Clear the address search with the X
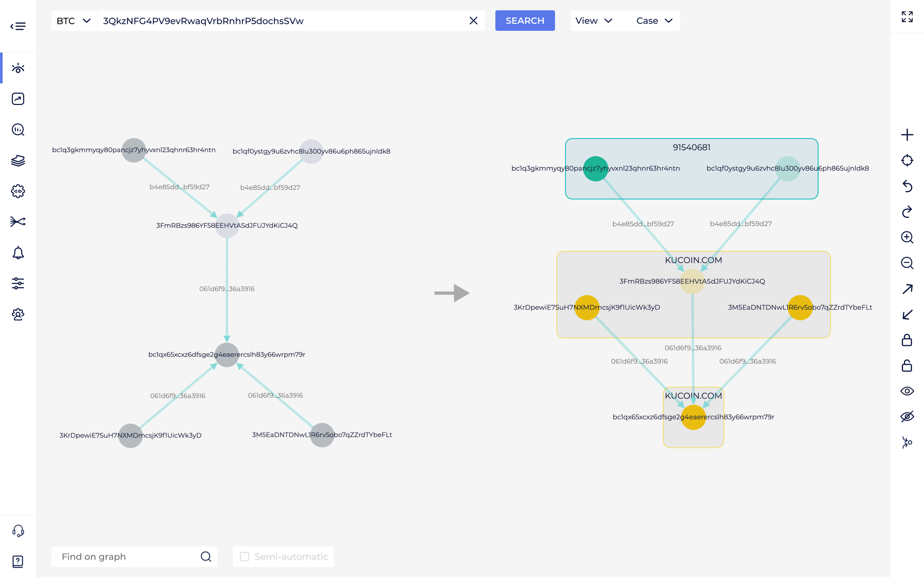This screenshot has width=924, height=578. pos(474,21)
